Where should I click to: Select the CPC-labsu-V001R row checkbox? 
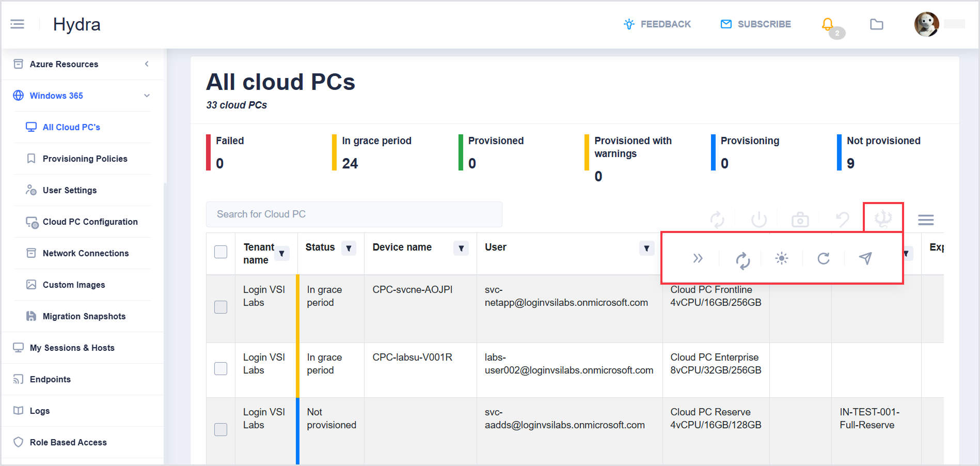(x=220, y=368)
